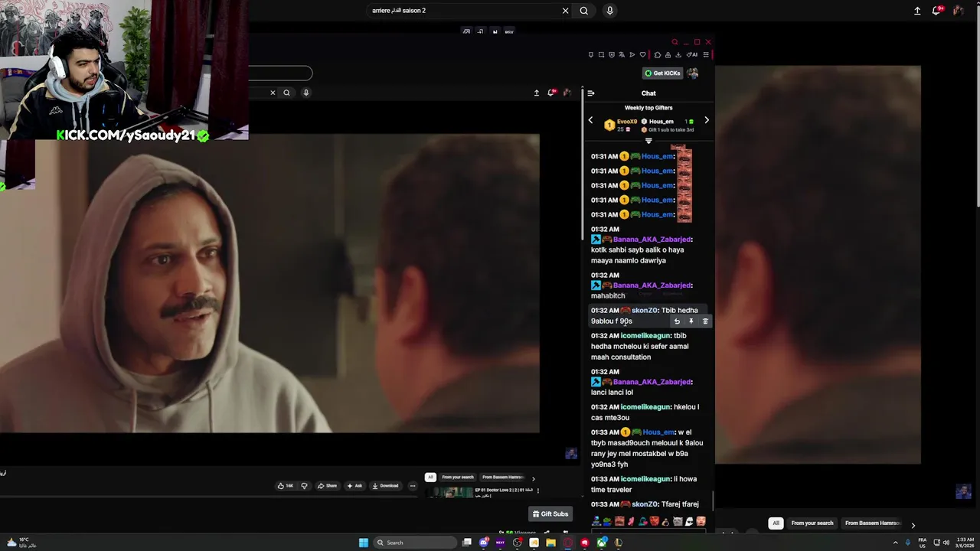Click the snapshot capture icon

602,54
